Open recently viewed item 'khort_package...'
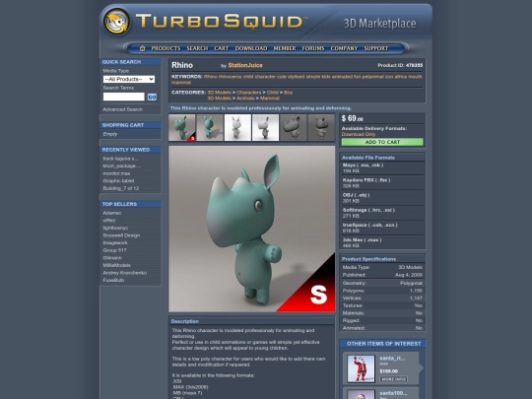532x399 pixels. [122, 166]
